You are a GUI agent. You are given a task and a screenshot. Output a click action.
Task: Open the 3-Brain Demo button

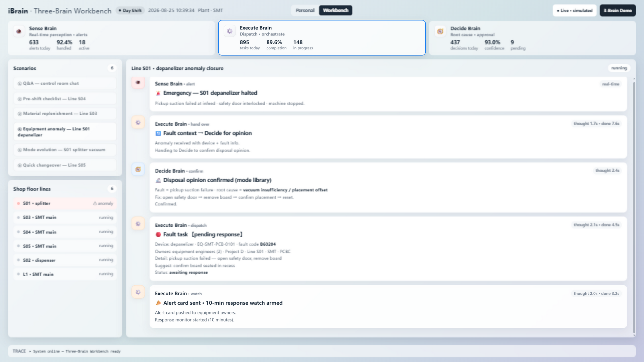(x=618, y=10)
